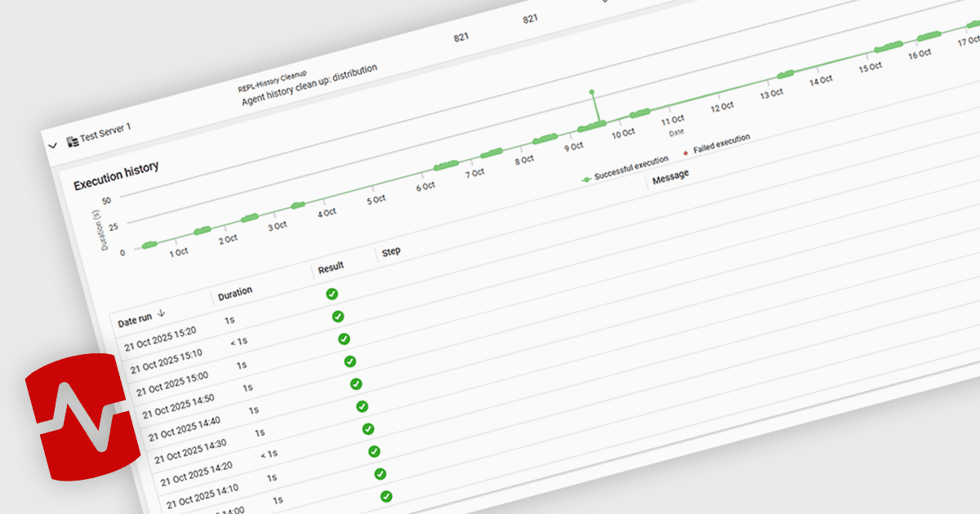This screenshot has height=514, width=980.
Task: Click the Execution history heading
Action: pyautogui.click(x=116, y=177)
